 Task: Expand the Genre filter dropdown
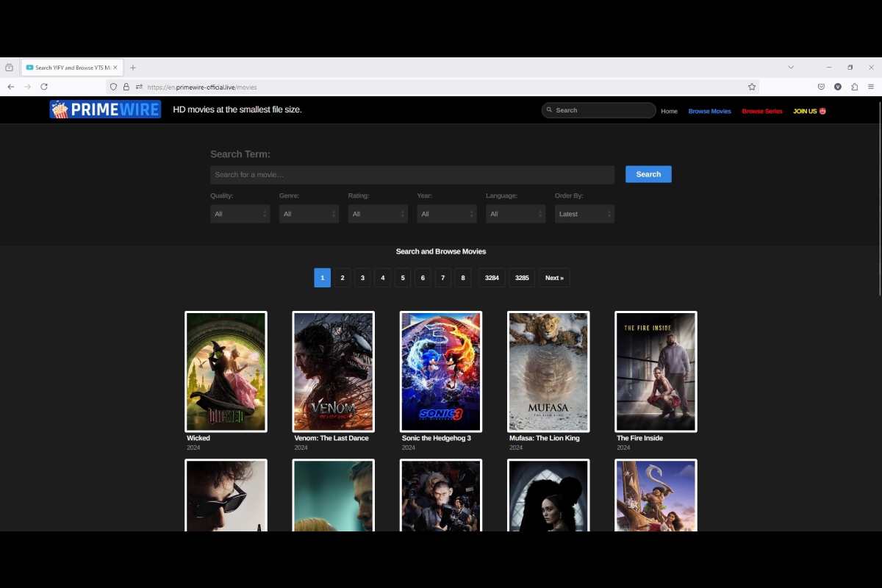pos(309,214)
